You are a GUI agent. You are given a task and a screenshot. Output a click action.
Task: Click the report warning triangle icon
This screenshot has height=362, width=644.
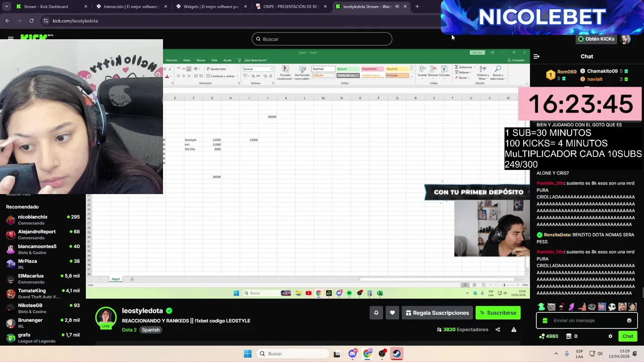point(514,330)
